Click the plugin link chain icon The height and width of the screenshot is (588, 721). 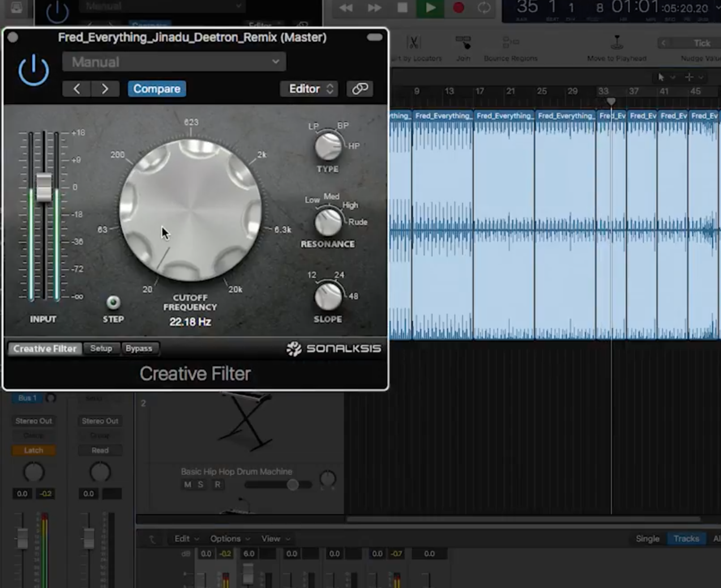click(360, 89)
